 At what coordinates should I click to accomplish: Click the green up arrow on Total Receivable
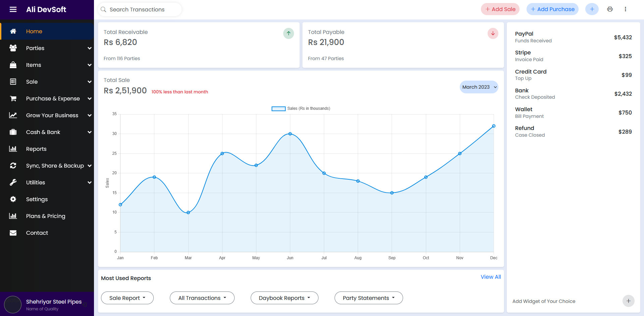click(288, 33)
